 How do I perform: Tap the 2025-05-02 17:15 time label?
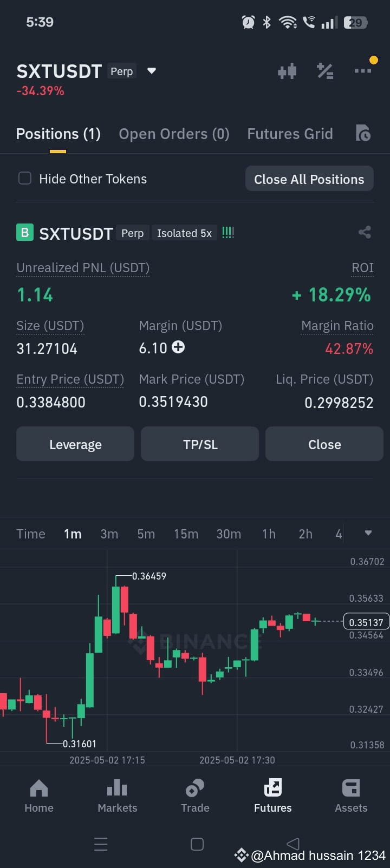107,760
